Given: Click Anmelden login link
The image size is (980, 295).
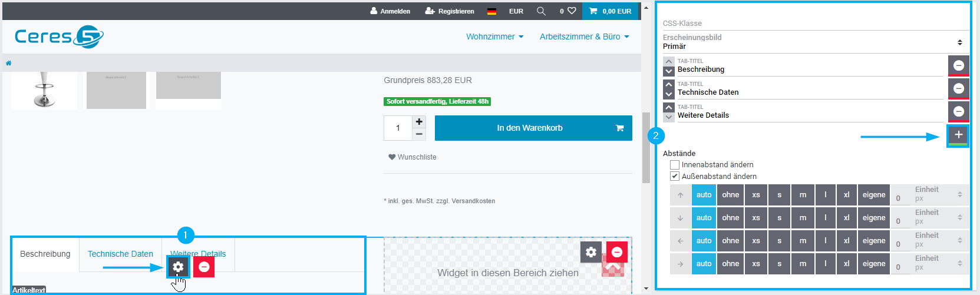Looking at the screenshot, I should click(390, 11).
